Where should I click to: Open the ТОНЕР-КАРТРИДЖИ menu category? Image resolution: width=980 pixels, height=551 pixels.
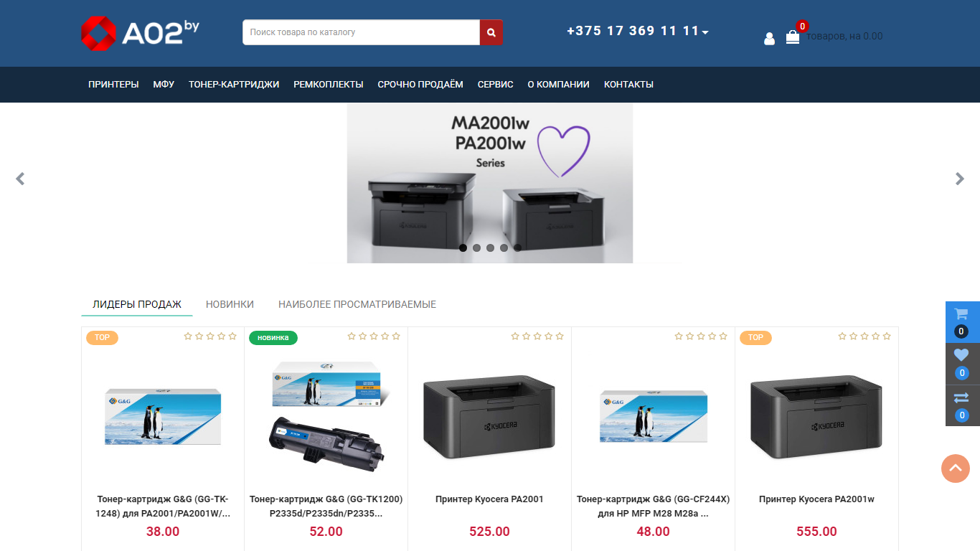coord(234,85)
